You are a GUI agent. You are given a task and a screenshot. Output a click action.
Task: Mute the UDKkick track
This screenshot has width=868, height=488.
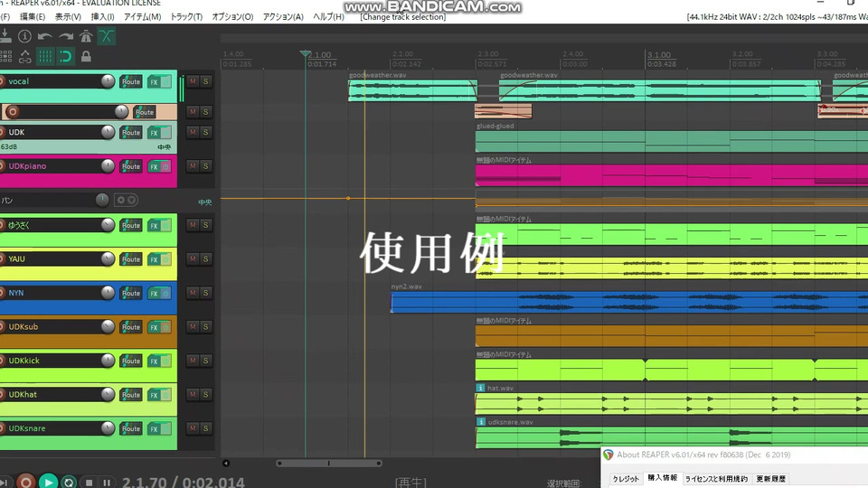(x=193, y=361)
